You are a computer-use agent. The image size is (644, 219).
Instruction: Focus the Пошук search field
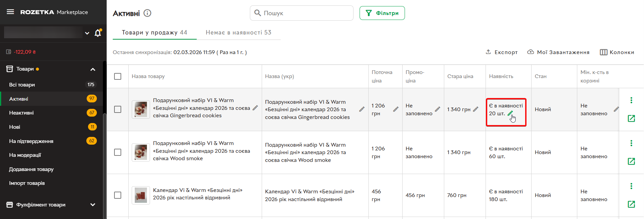click(x=305, y=13)
